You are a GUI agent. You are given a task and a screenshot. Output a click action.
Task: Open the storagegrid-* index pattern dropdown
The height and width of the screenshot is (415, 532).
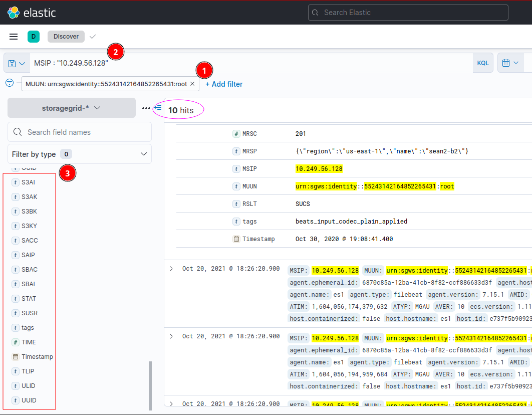point(72,108)
